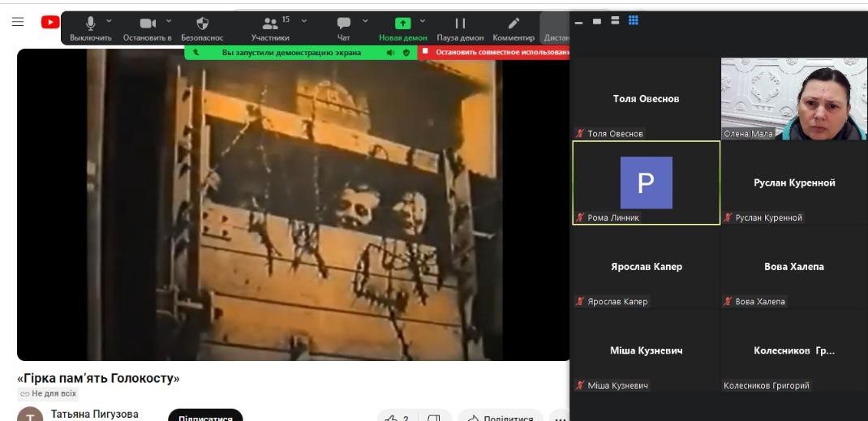The height and width of the screenshot is (421, 868).
Task: Click red Stop sharing button
Action: coord(494,53)
